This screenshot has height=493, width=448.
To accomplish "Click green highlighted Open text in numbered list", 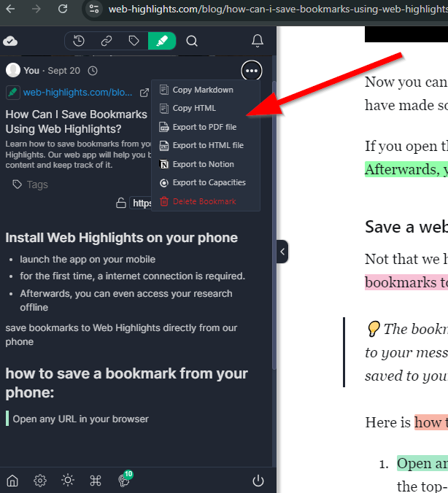I will 422,463.
